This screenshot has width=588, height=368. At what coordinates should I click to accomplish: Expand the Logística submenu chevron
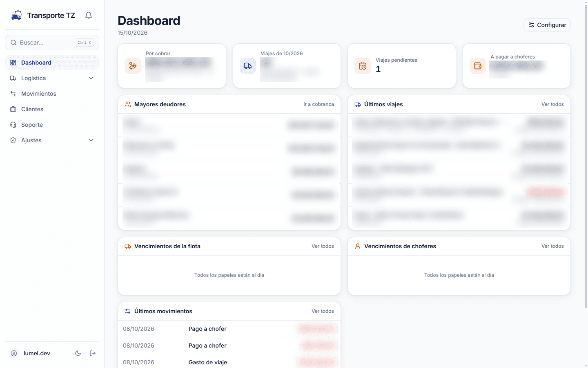[x=91, y=78]
